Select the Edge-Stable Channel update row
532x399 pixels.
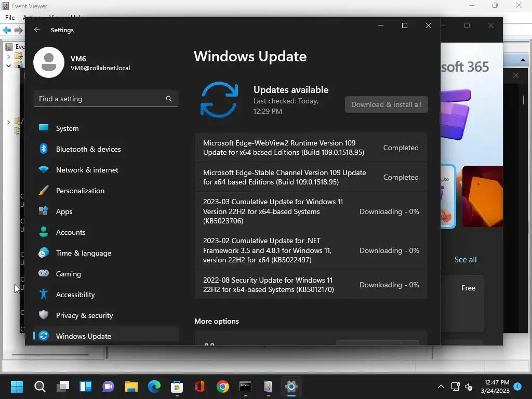click(311, 177)
